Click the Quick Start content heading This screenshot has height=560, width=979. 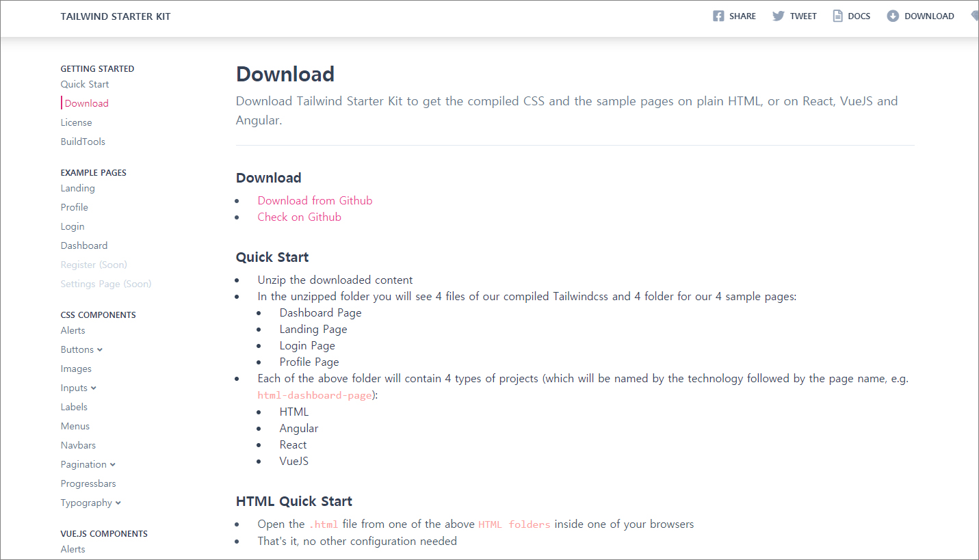point(272,257)
